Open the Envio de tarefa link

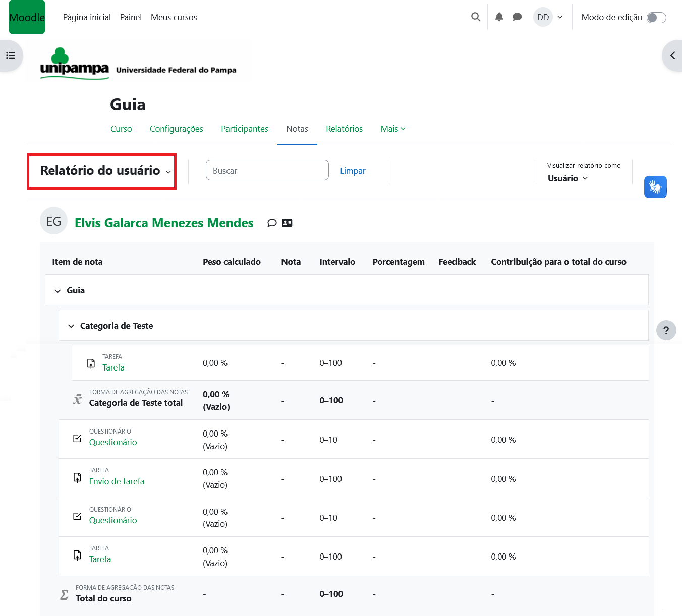coord(117,481)
